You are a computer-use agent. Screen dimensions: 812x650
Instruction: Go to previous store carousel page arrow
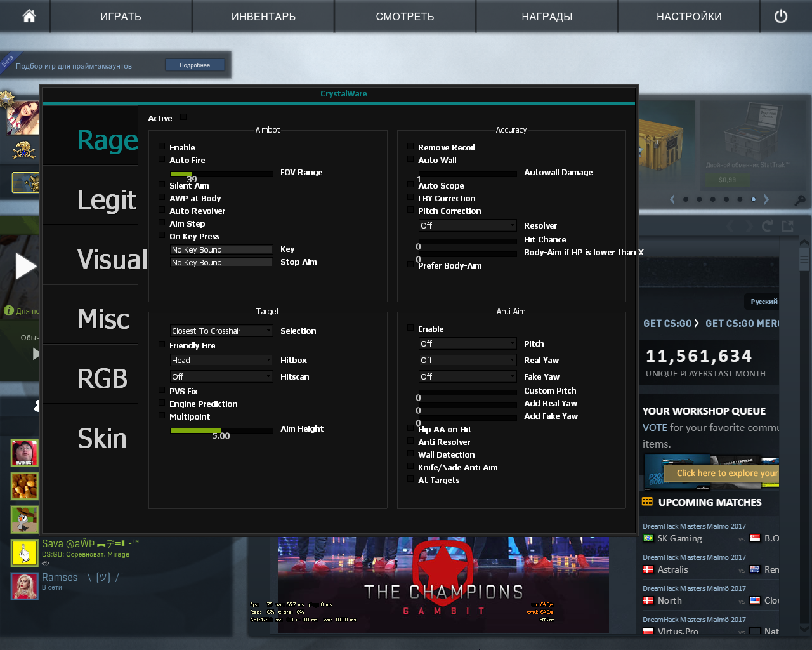click(672, 199)
